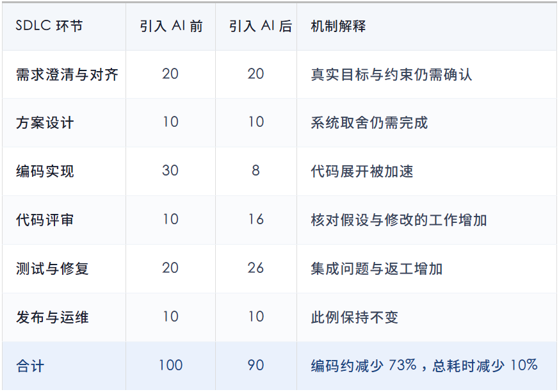The image size is (559, 392).
Task: Select 引入 AI 前 value 10 for 代码评审
Action: coord(170,219)
